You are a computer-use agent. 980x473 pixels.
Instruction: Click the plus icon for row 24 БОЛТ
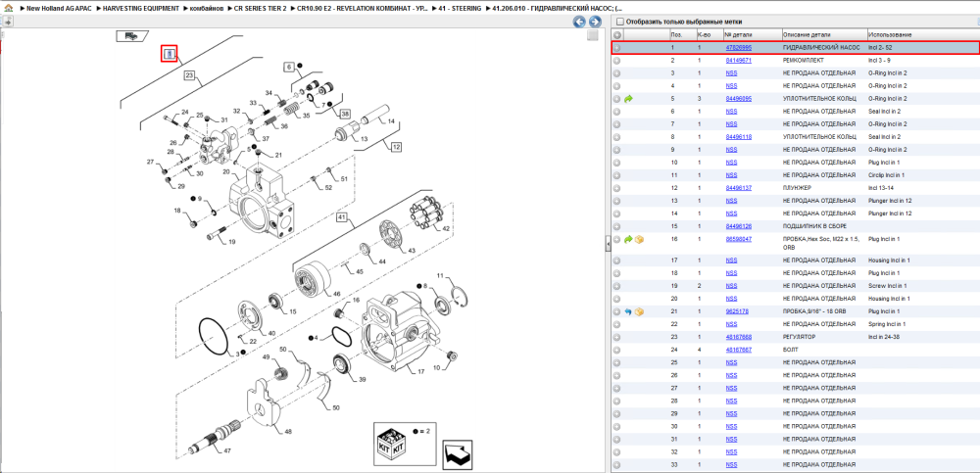click(x=616, y=350)
